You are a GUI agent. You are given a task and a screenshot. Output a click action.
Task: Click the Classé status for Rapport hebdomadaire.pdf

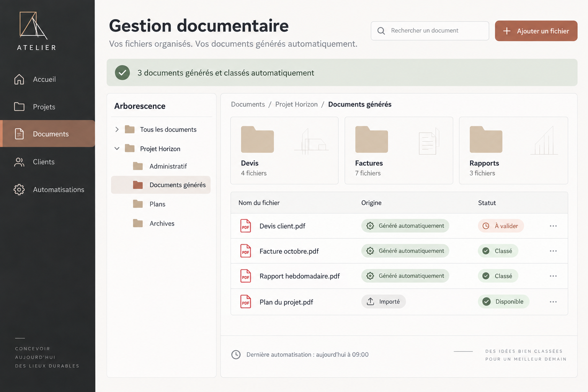pos(498,276)
